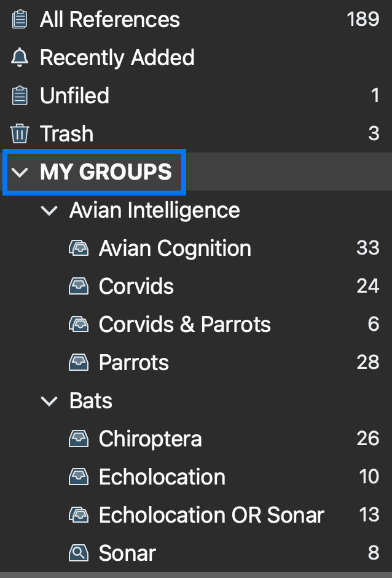Open the Corvids & Parrots group
This screenshot has height=578, width=392.
[x=184, y=325]
